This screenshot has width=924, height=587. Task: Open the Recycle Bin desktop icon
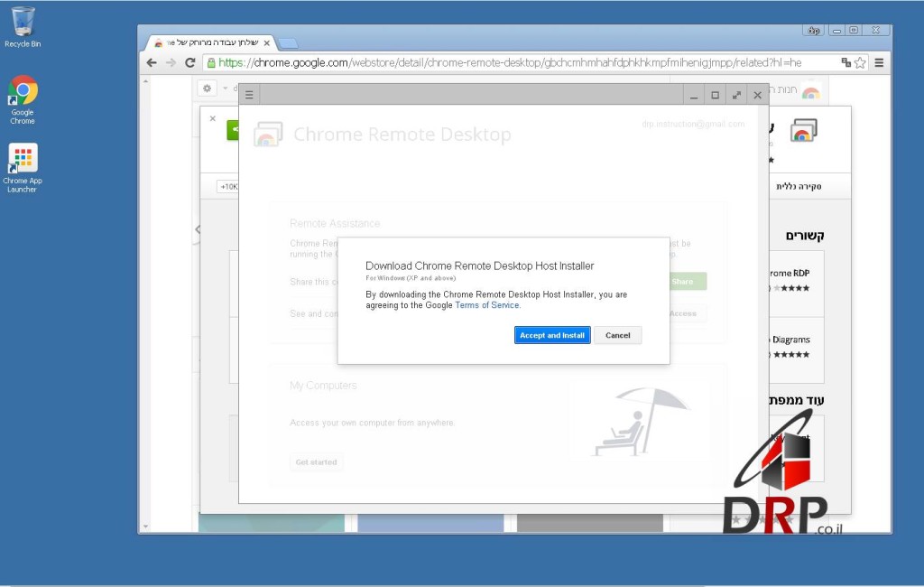23,26
